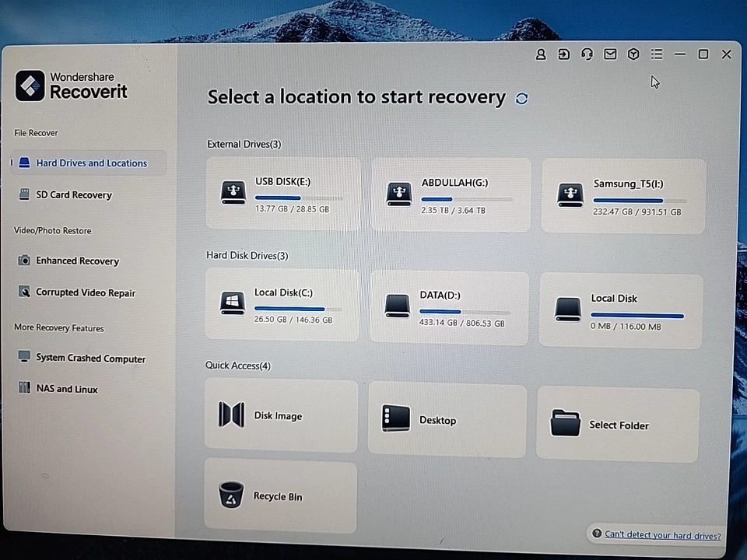Open the 3D box product icon
Screen dimensions: 747x560
(x=633, y=54)
